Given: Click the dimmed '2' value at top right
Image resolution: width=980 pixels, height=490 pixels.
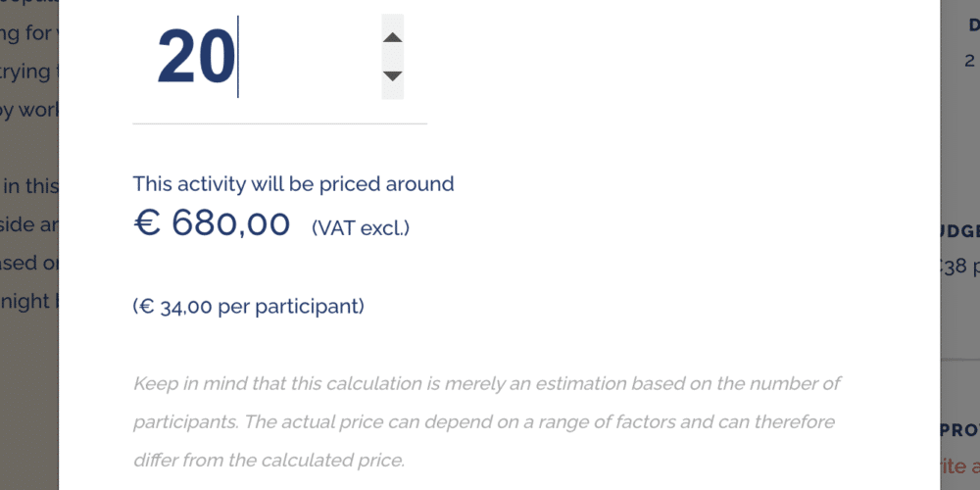Looking at the screenshot, I should pyautogui.click(x=969, y=61).
